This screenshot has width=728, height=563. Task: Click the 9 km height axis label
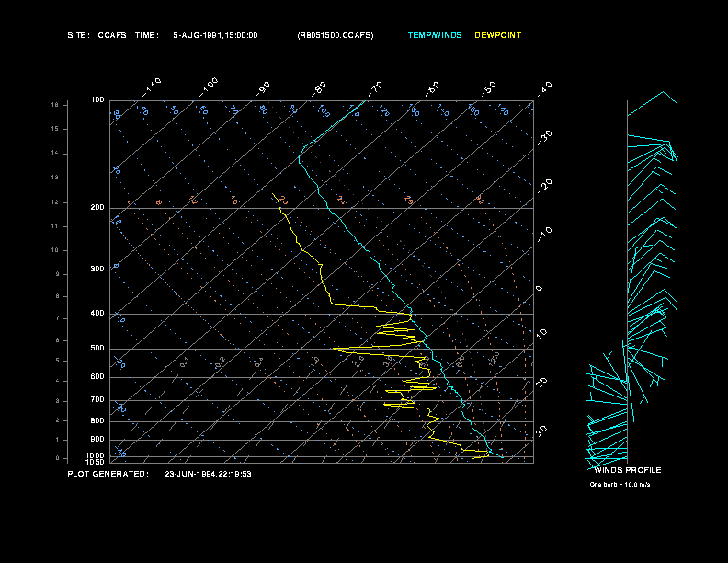[58, 274]
